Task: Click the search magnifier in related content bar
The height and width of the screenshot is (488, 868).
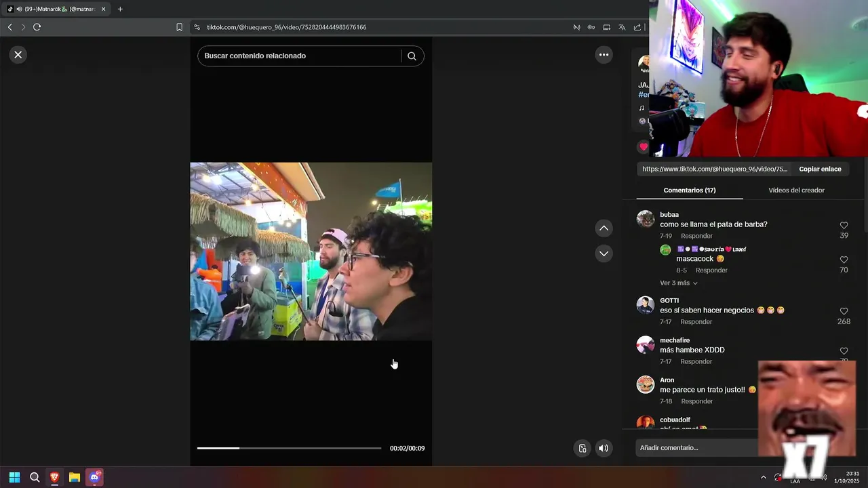Action: (x=412, y=56)
